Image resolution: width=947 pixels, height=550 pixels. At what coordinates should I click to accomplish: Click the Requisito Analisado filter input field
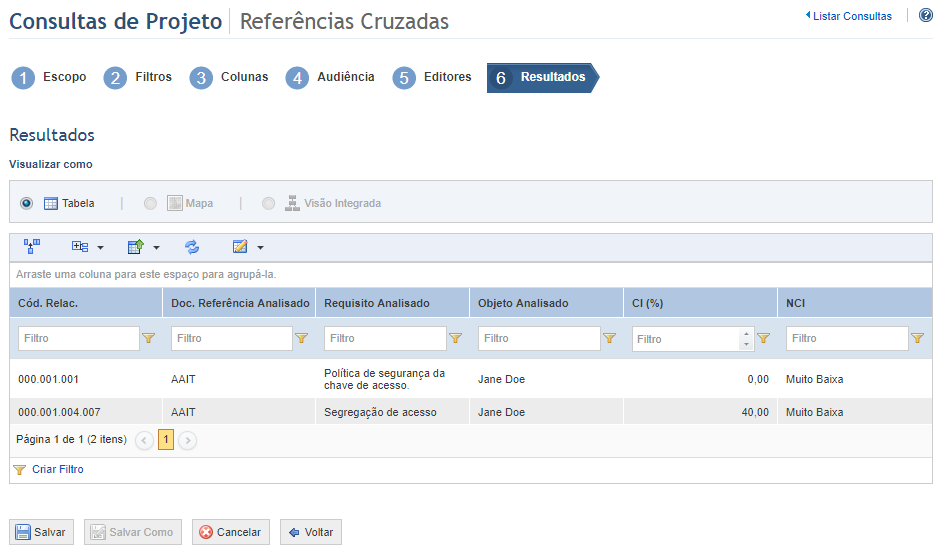pyautogui.click(x=385, y=339)
